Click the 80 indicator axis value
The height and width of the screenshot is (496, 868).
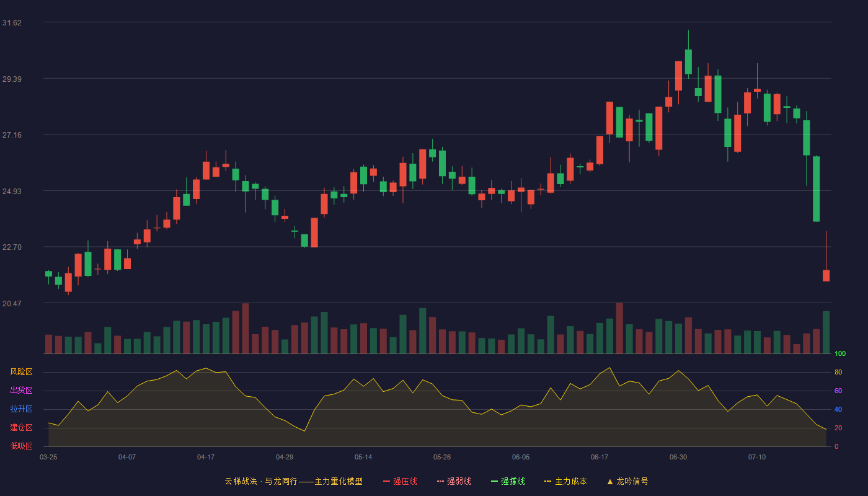[838, 372]
